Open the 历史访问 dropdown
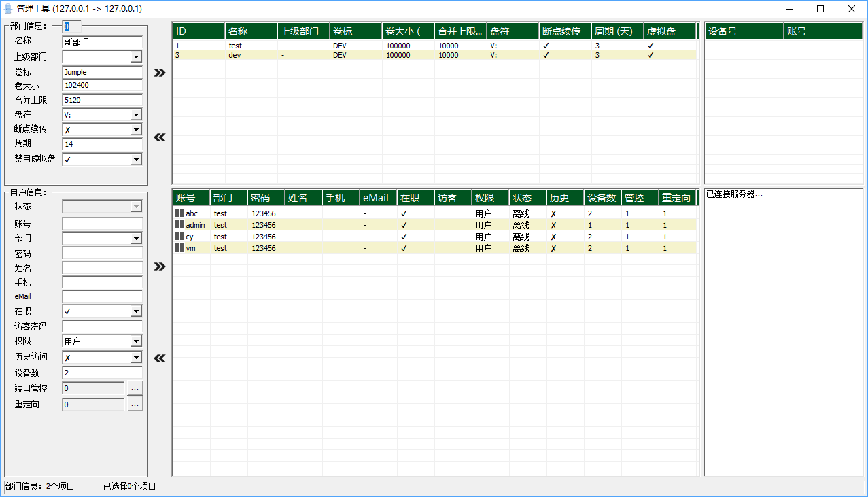 (x=136, y=357)
